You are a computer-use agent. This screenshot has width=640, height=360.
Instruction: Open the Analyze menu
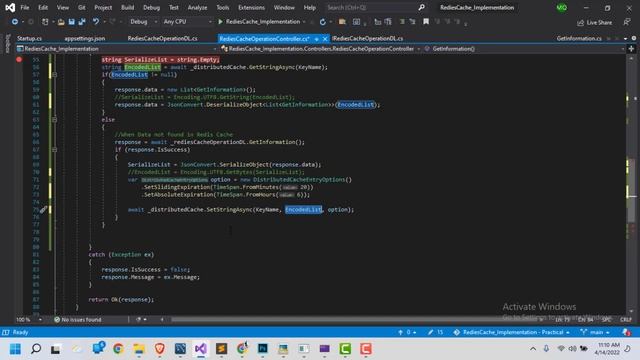coord(197,7)
